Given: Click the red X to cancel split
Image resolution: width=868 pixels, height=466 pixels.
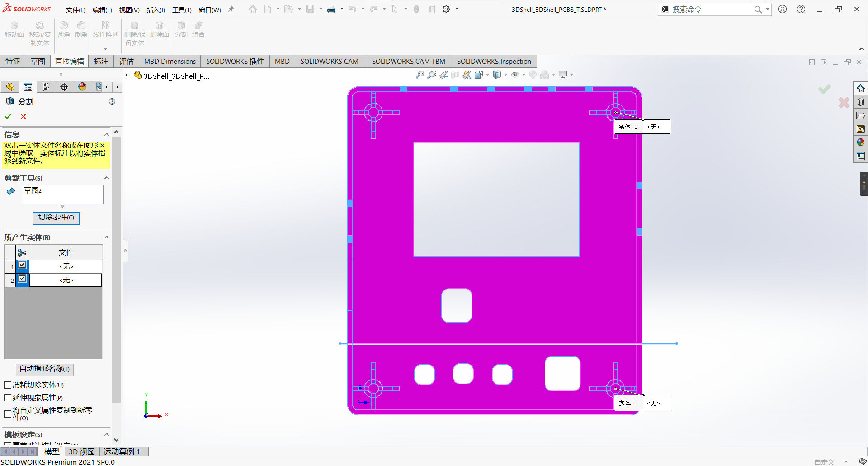Looking at the screenshot, I should pyautogui.click(x=23, y=116).
